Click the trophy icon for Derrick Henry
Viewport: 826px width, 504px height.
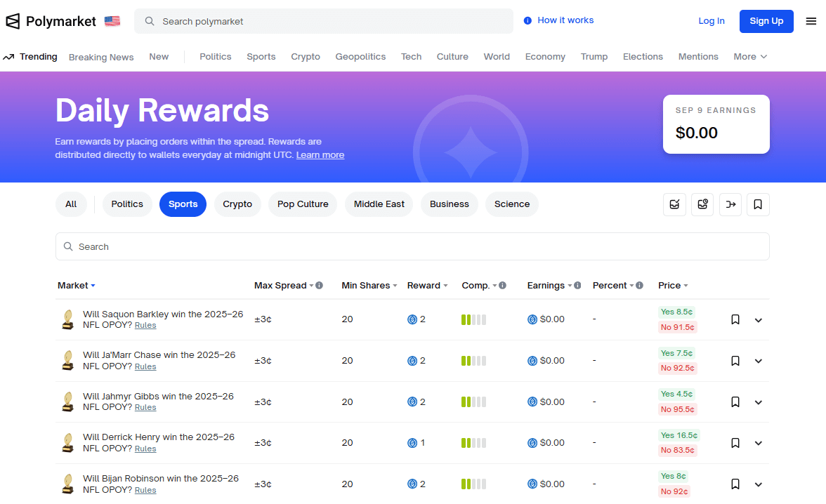(x=68, y=443)
